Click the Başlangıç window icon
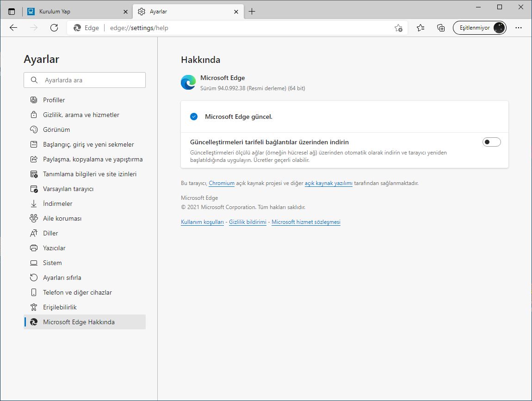This screenshot has width=532, height=401. tap(34, 144)
